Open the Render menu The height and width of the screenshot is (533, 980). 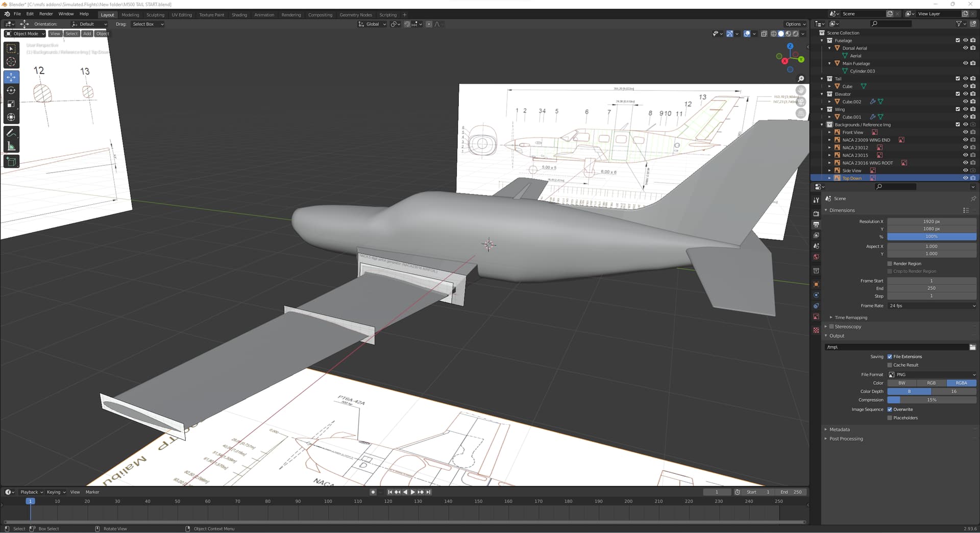click(46, 14)
